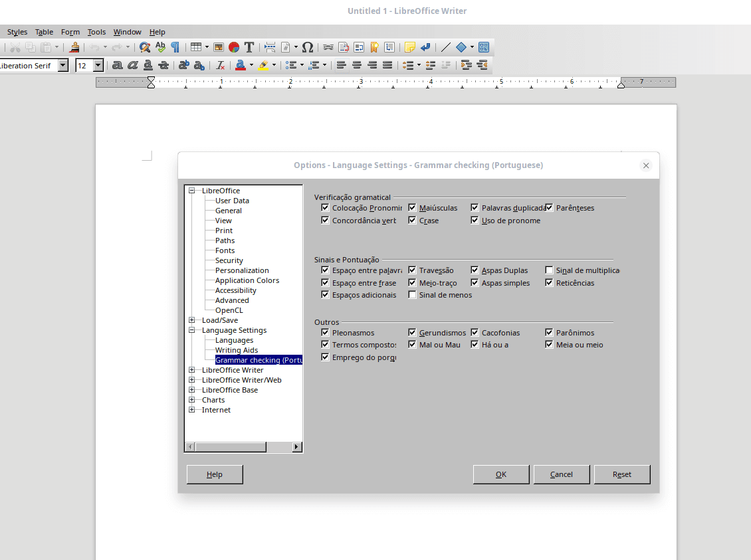Toggle bold formatting icon
751x560 pixels.
coord(118,65)
